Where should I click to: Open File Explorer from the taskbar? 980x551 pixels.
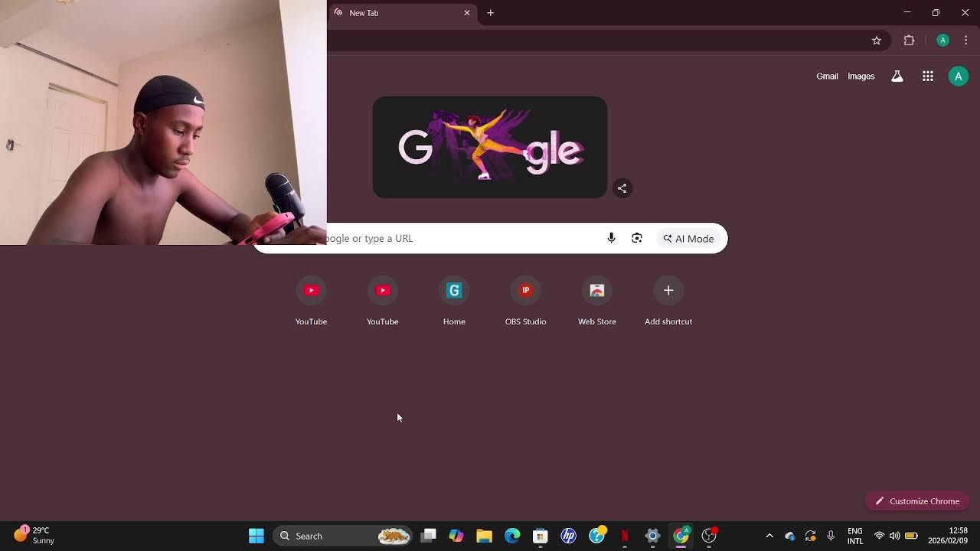click(x=484, y=536)
